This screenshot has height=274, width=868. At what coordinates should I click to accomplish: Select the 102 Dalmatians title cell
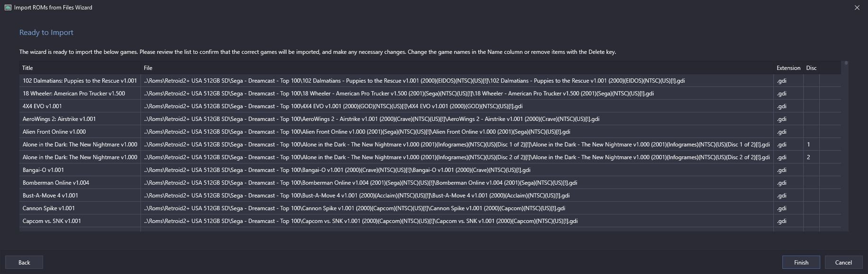pyautogui.click(x=80, y=81)
